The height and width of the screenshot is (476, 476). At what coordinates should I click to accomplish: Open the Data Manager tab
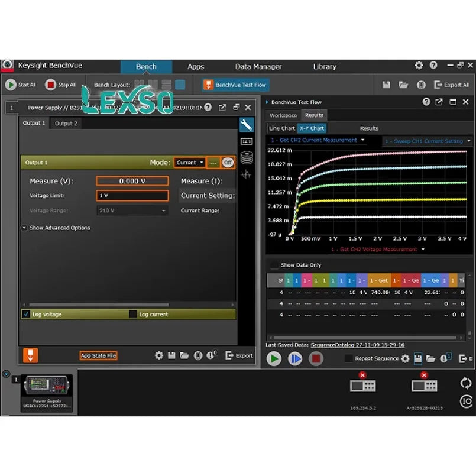258,66
